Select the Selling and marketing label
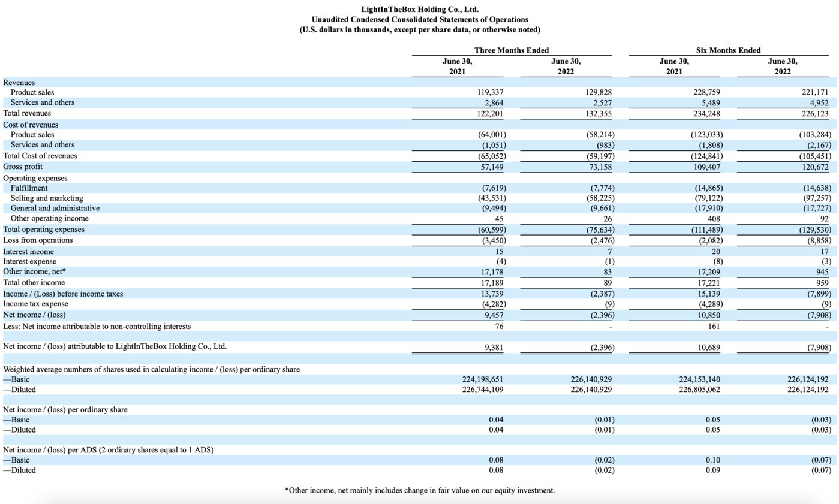839x504 pixels. click(47, 198)
